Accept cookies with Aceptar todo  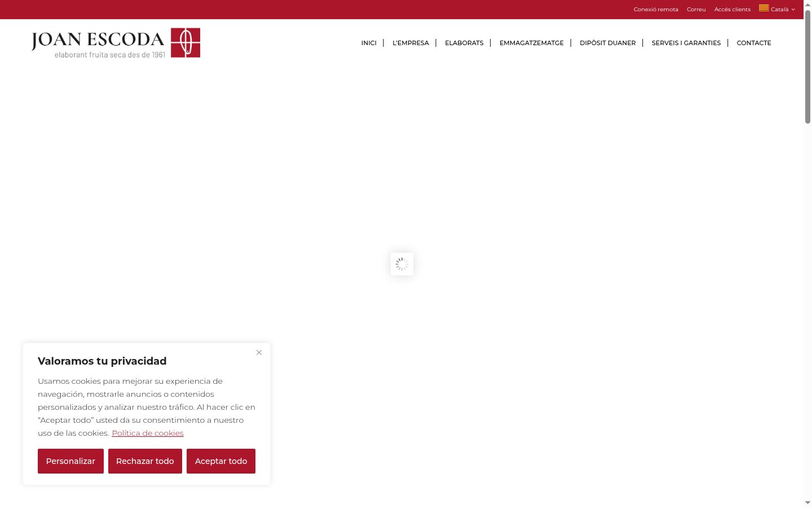(221, 461)
